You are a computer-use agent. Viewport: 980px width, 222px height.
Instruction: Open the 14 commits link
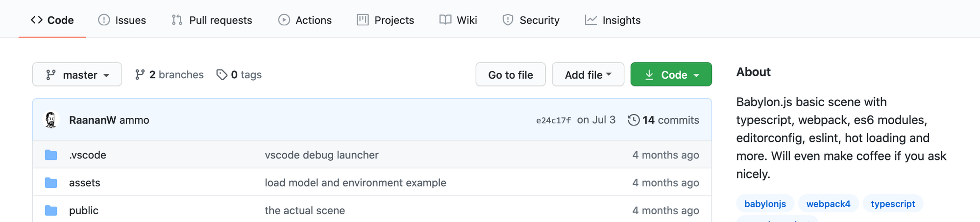click(x=670, y=120)
